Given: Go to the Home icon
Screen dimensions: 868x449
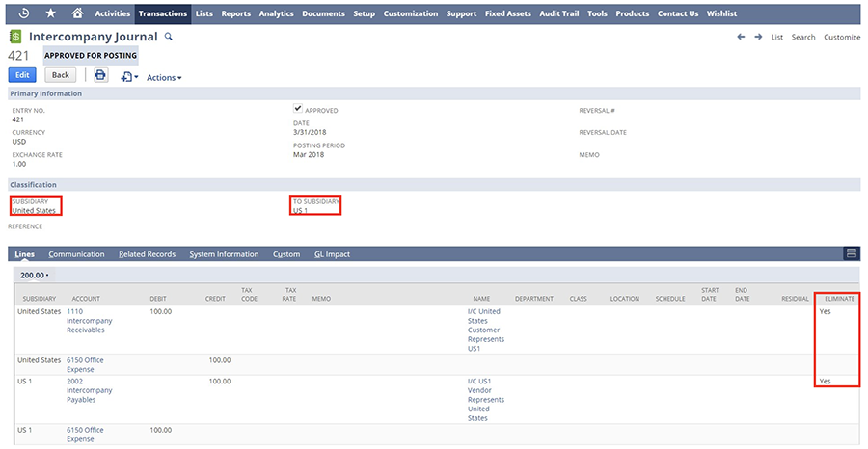Looking at the screenshot, I should [77, 13].
